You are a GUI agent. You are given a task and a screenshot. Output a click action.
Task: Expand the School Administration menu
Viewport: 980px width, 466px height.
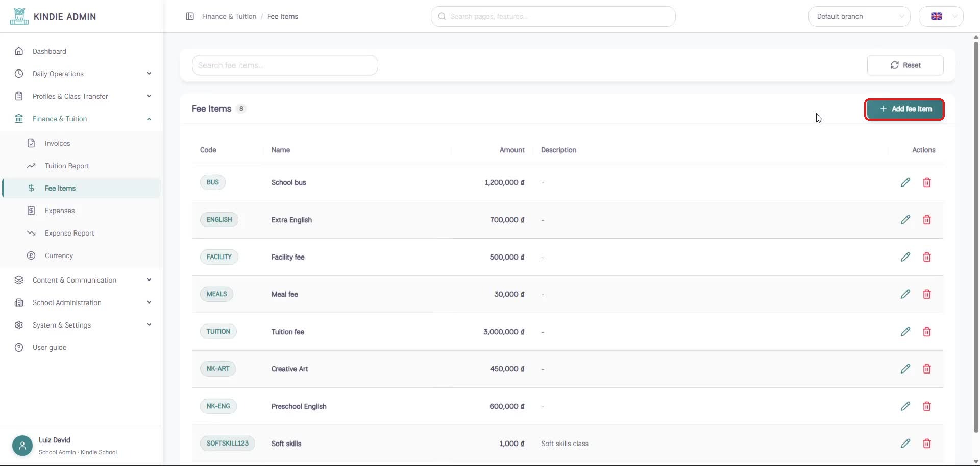tap(82, 302)
